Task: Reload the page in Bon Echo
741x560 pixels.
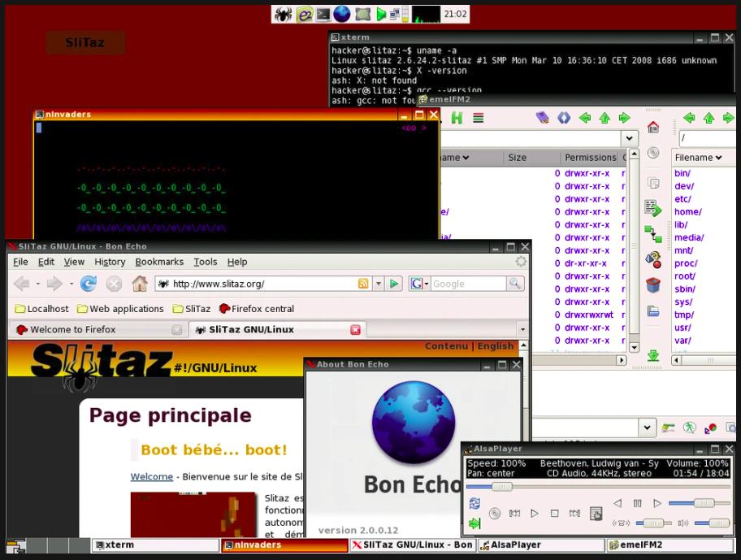Action: (x=88, y=284)
